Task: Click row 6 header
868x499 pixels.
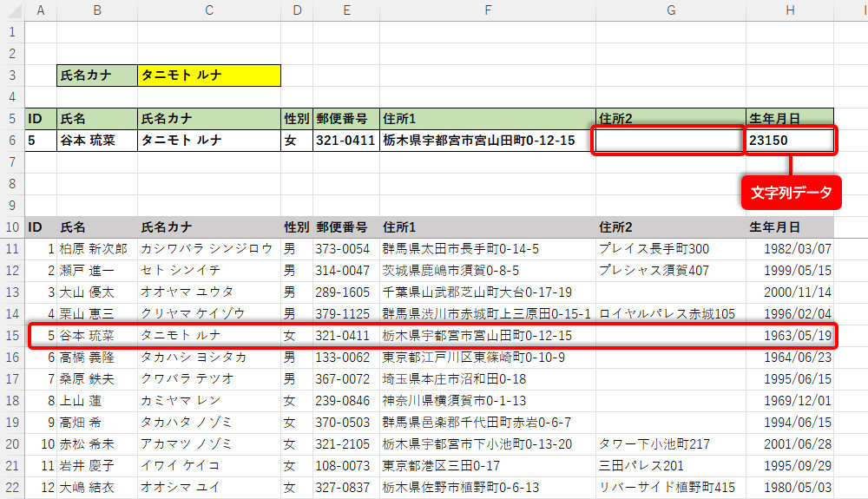Action: click(12, 141)
